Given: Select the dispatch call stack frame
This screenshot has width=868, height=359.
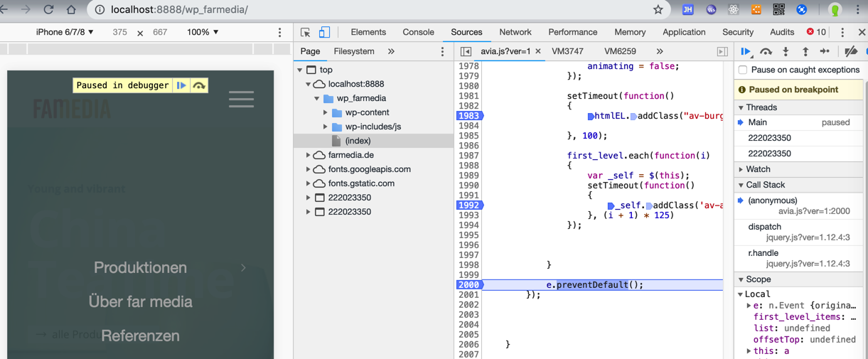Looking at the screenshot, I should (764, 227).
